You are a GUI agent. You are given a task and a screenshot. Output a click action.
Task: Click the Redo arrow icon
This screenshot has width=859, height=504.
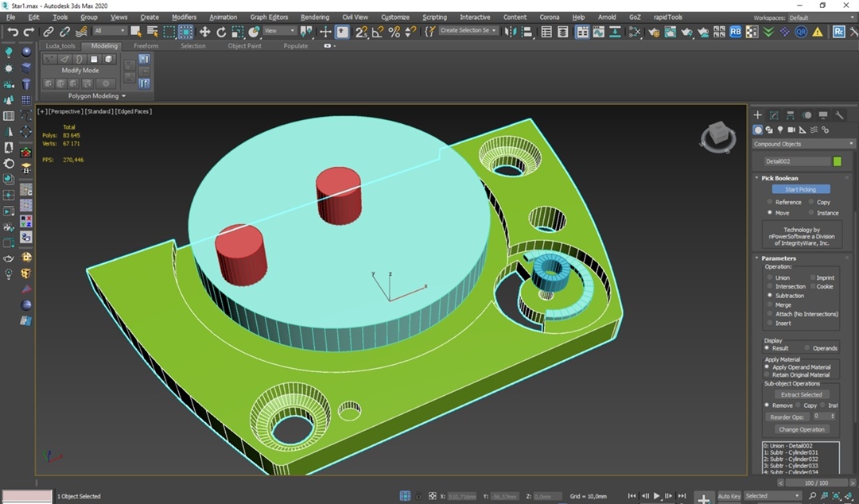pos(28,32)
